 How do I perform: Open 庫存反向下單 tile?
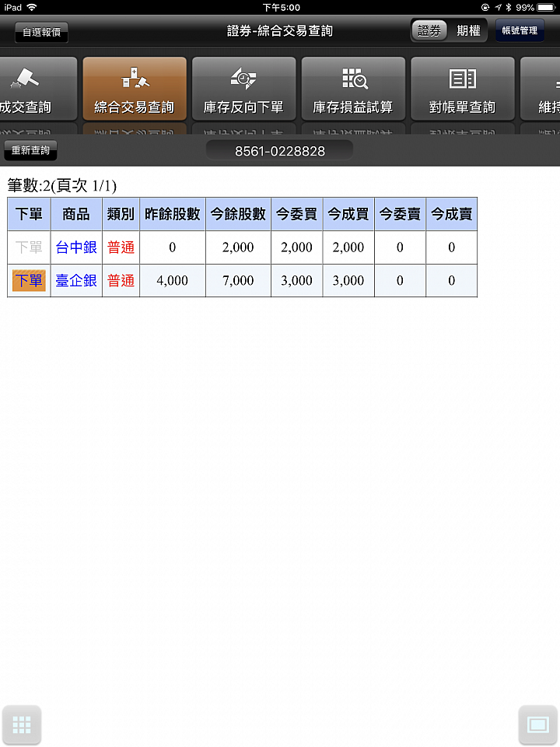pyautogui.click(x=243, y=89)
